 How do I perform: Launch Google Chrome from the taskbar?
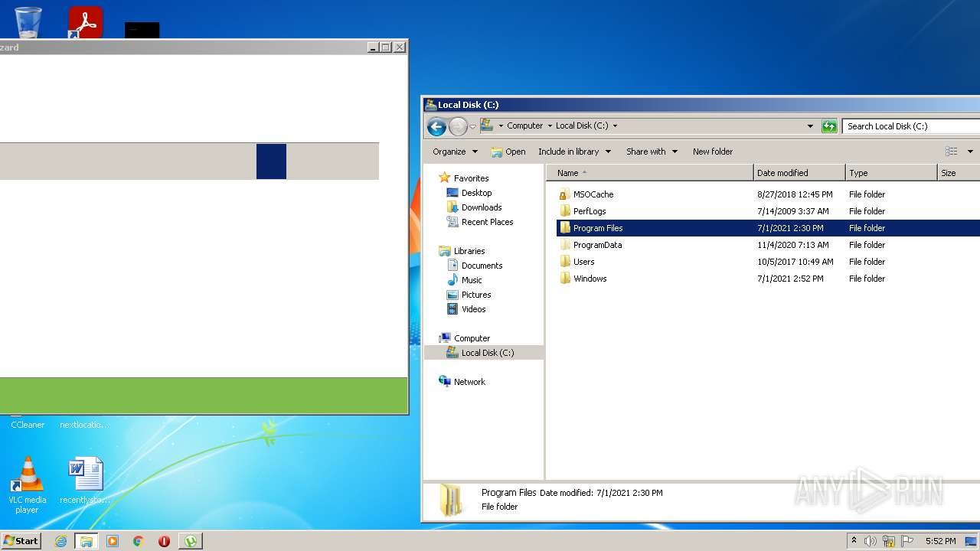pos(139,541)
